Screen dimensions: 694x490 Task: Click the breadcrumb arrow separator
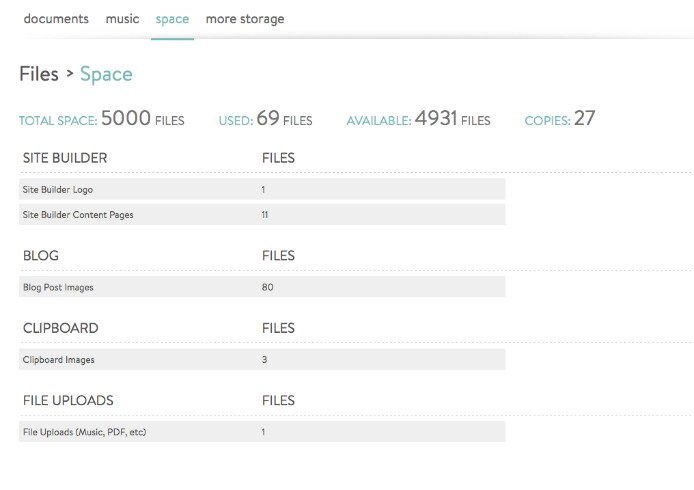(x=70, y=73)
